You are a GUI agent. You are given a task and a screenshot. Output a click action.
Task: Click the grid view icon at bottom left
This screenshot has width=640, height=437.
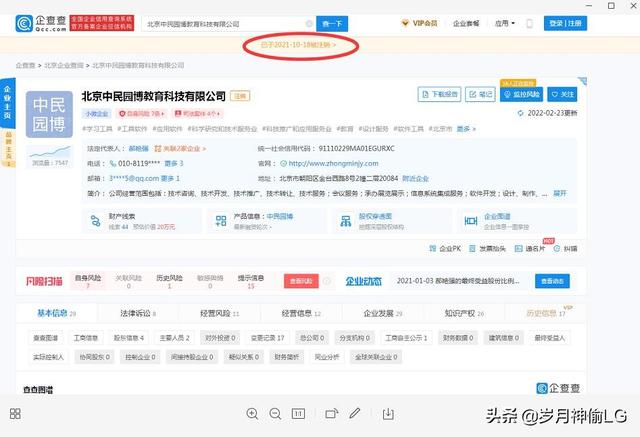pyautogui.click(x=15, y=414)
